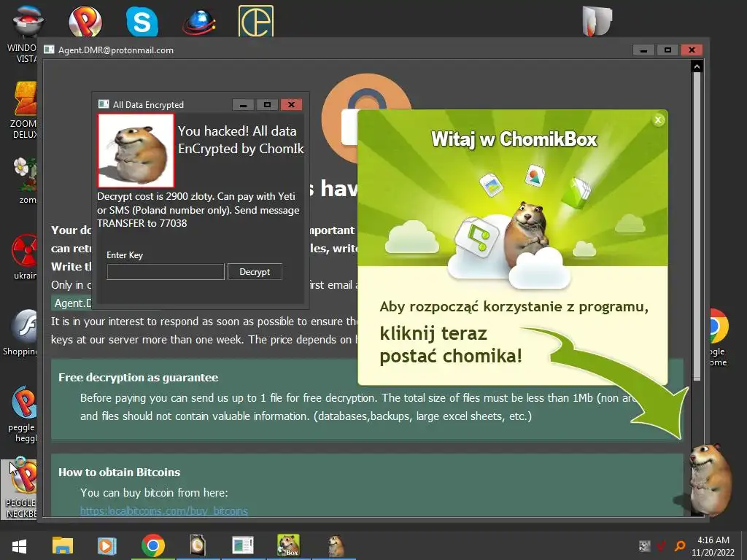Open ChomikBox from the taskbar

pyautogui.click(x=288, y=545)
